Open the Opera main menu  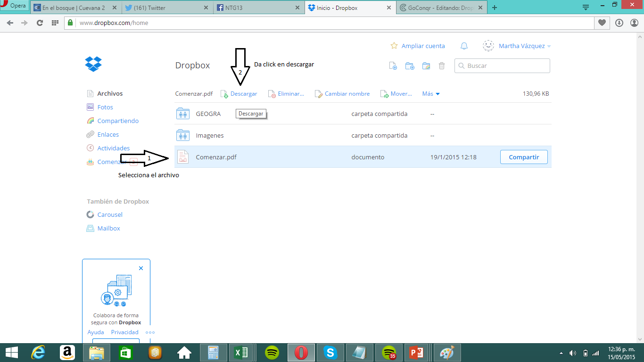coord(14,6)
